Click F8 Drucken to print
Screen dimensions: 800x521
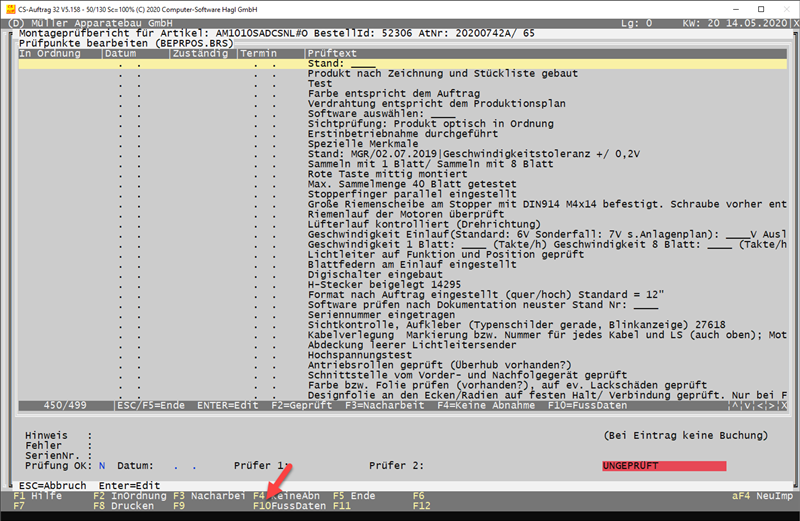tap(122, 506)
